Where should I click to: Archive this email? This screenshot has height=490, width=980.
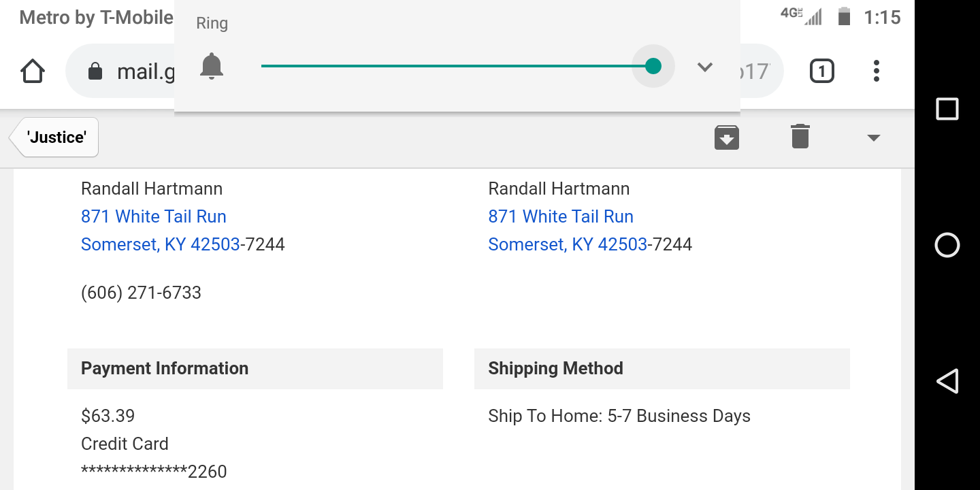(726, 137)
